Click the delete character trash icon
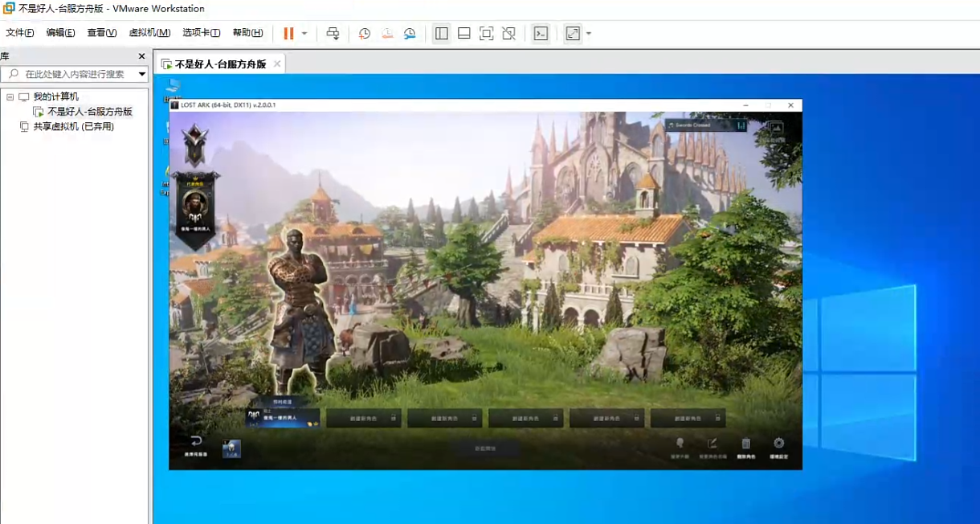Viewport: 980px width, 524px height. (745, 444)
